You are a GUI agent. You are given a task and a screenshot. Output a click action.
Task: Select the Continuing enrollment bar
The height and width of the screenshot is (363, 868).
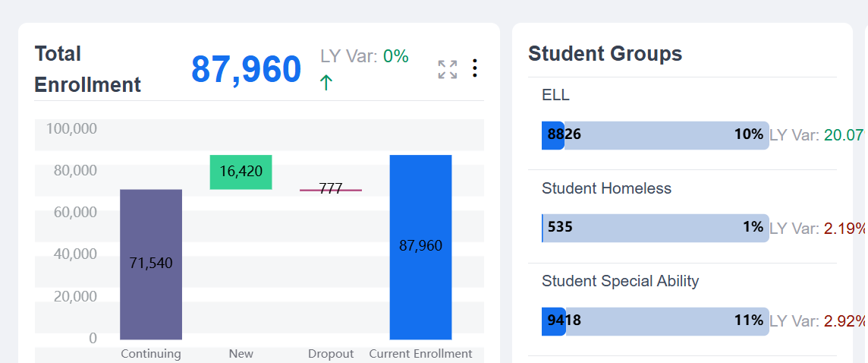[x=151, y=264]
